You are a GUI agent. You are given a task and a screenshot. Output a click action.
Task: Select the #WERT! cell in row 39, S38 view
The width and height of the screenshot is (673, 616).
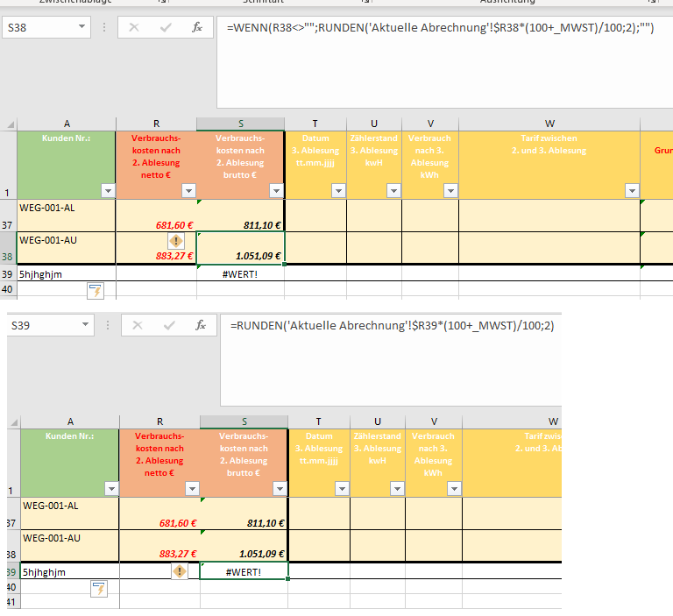pos(240,274)
